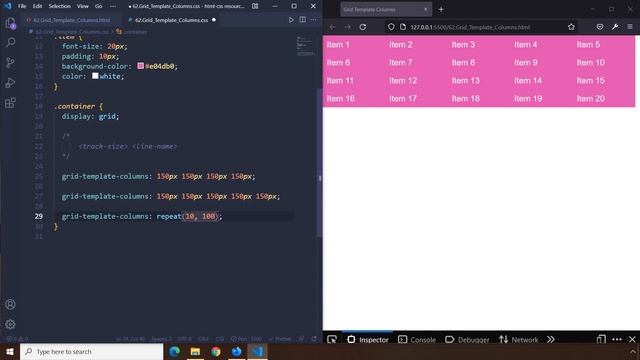The height and width of the screenshot is (360, 640).
Task: Split the editor to the right
Action: click(x=302, y=20)
